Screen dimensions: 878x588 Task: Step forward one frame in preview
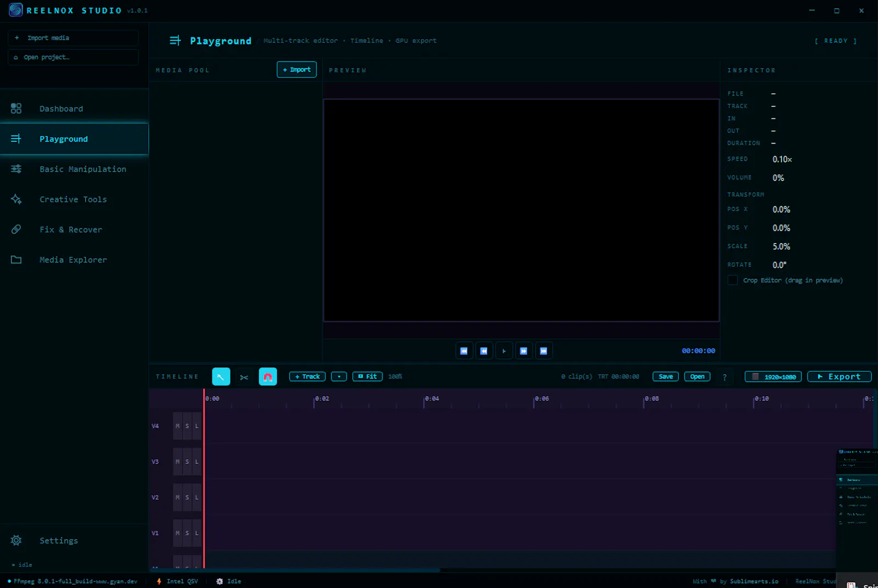click(x=524, y=351)
